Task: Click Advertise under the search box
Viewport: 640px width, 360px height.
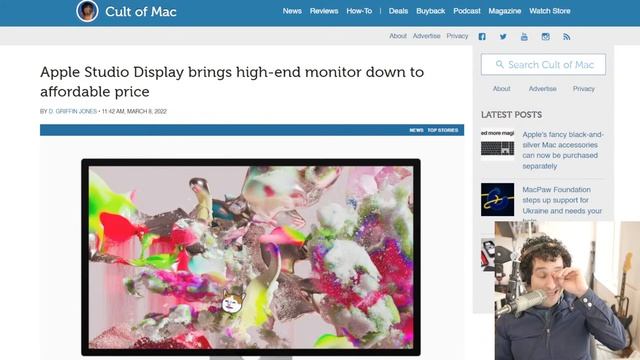Action: click(542, 89)
